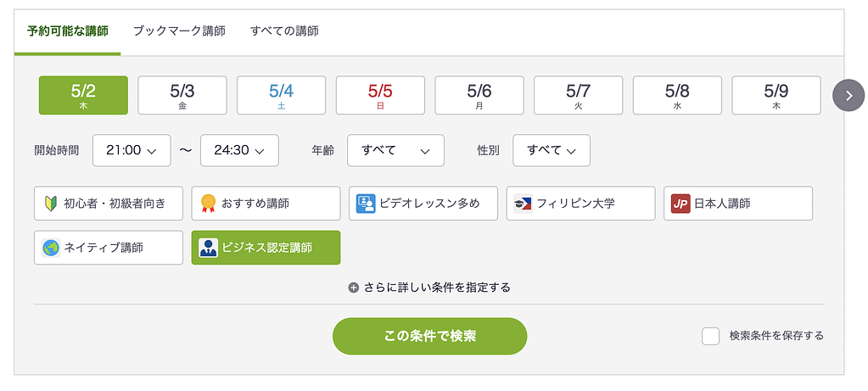Screen dimensions: 868x391
Task: Switch to the すべての講師 tab
Action: tap(284, 31)
